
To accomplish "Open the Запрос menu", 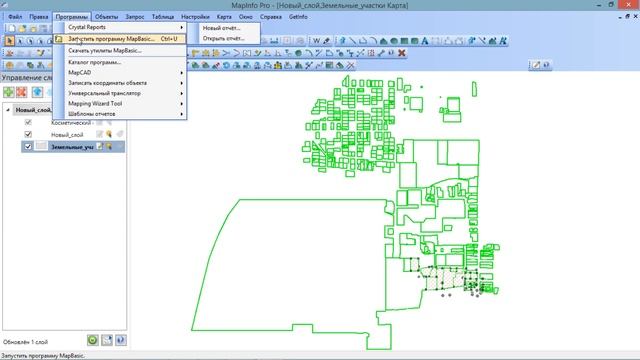I will [135, 17].
